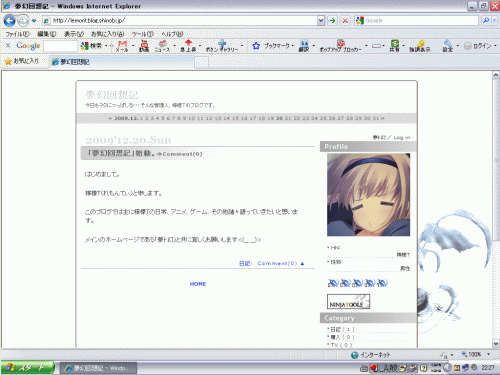Open the お気に入り menu in the menu bar
The width and height of the screenshot is (500, 375).
(x=108, y=34)
